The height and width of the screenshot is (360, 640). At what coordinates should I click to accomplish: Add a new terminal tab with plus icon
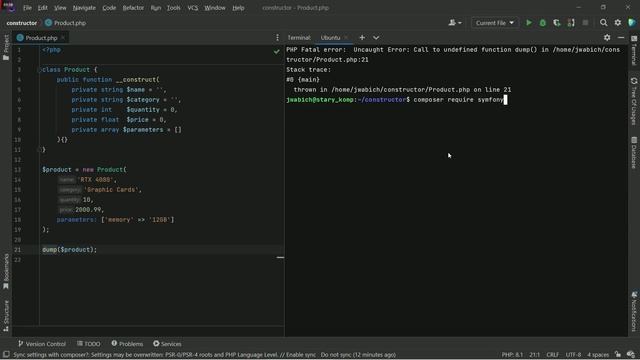pyautogui.click(x=362, y=38)
